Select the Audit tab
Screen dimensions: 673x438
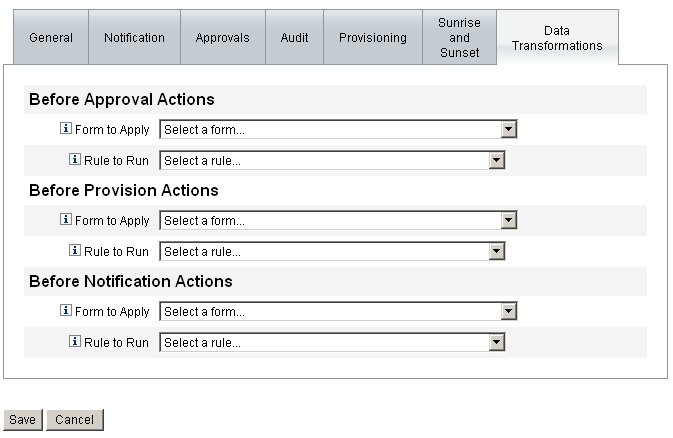[294, 38]
